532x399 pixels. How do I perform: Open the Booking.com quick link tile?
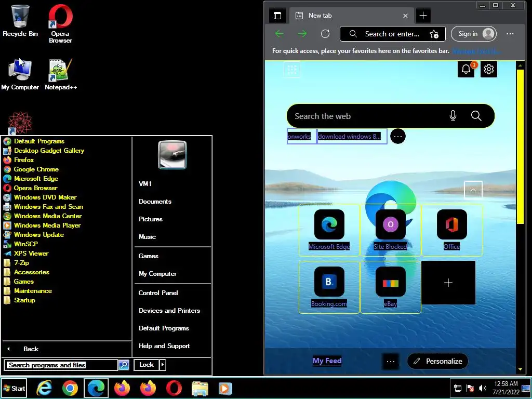click(329, 287)
